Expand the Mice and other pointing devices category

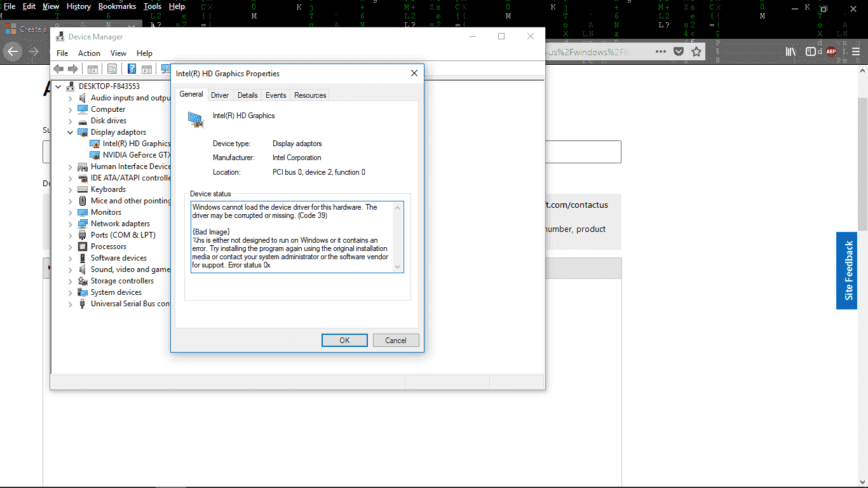tap(71, 201)
